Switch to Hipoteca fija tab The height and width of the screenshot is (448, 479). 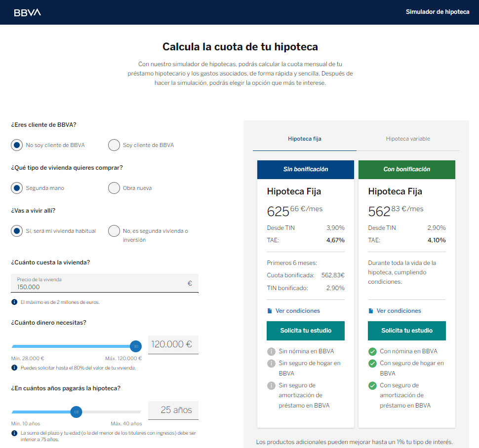(305, 139)
